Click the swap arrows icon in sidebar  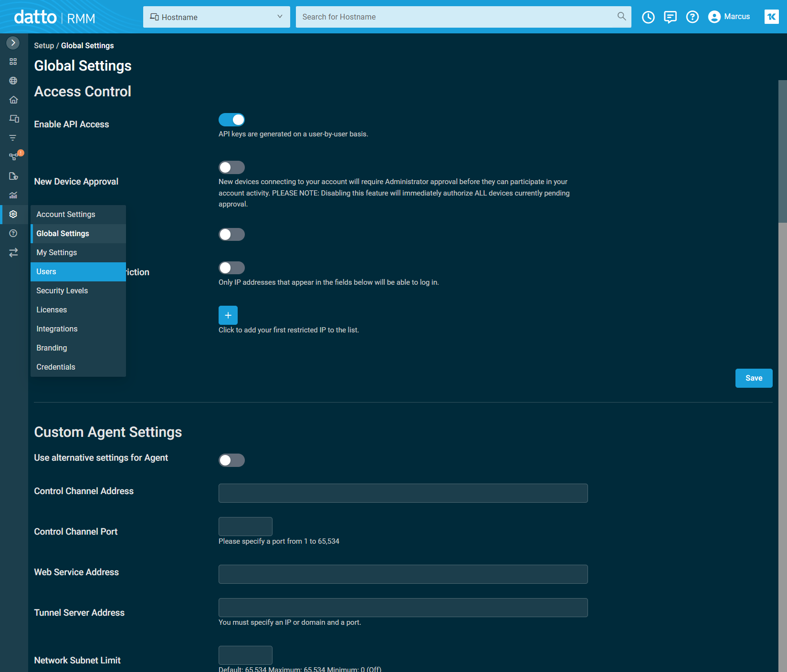(13, 252)
